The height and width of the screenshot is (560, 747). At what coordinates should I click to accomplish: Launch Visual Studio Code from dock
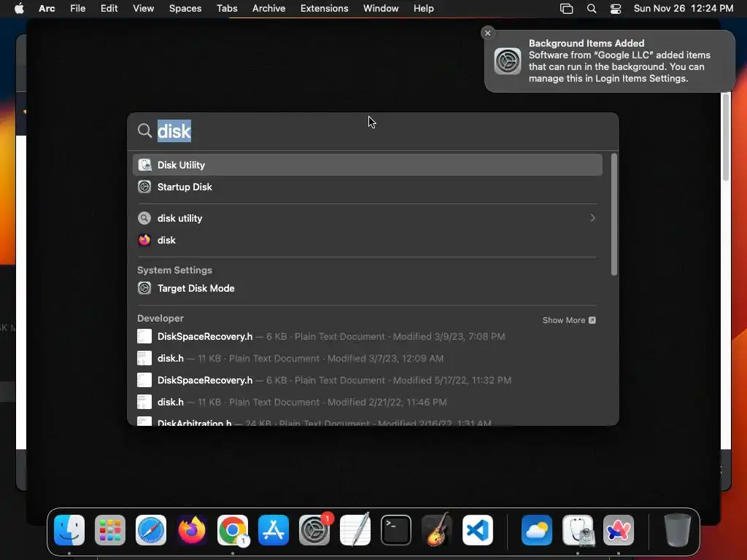click(478, 530)
